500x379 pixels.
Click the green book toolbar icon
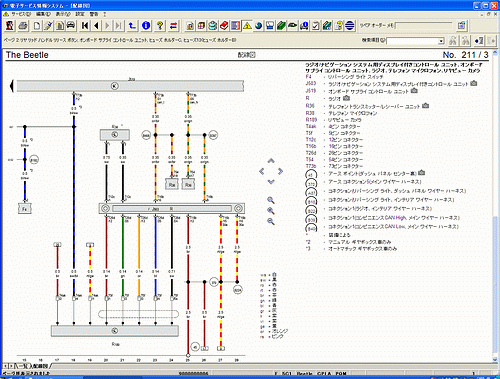coord(281,26)
